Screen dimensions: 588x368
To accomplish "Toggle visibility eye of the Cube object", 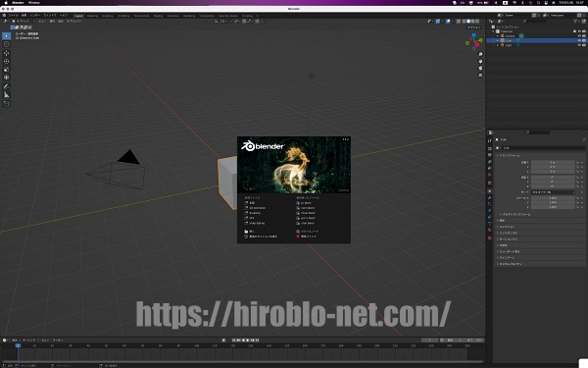I will [579, 40].
